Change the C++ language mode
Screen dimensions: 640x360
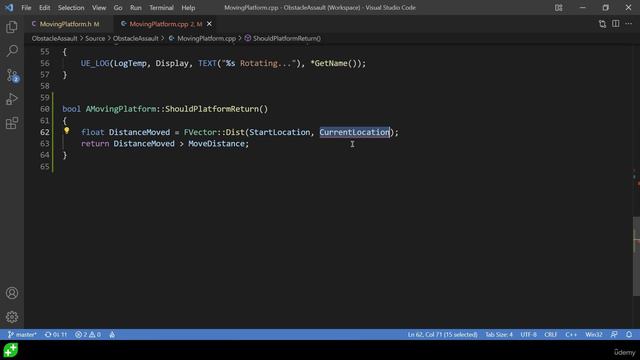(x=571, y=335)
